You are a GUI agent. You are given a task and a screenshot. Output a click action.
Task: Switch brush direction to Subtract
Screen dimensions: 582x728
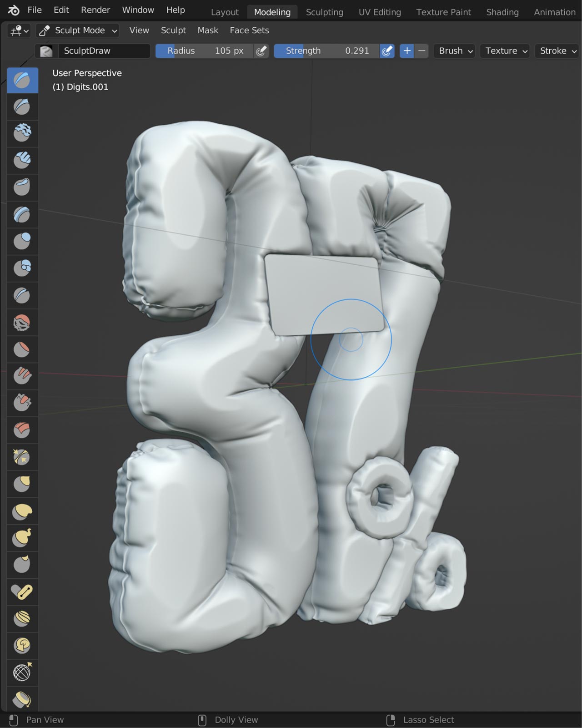click(422, 51)
